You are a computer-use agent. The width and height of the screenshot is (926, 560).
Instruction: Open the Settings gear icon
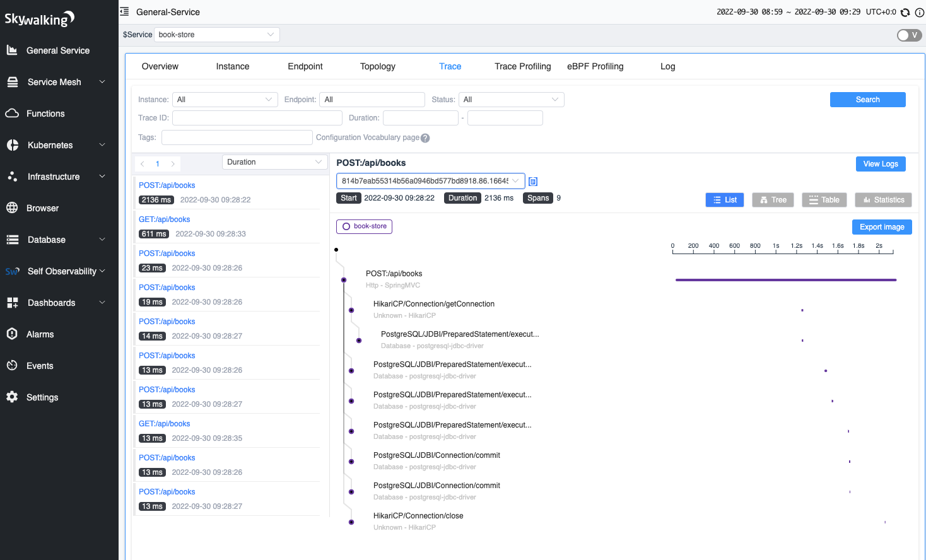[x=12, y=397]
